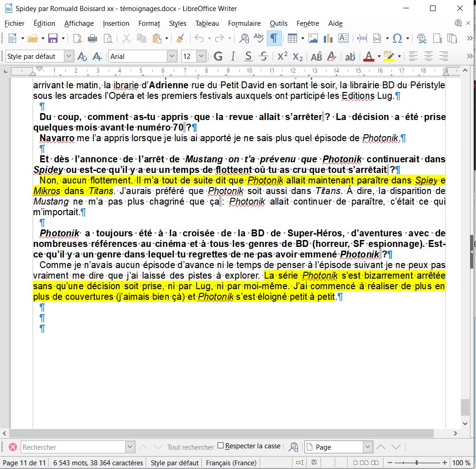This screenshot has height=469, width=476.
Task: Click in the Rechercher search field
Action: point(73,447)
